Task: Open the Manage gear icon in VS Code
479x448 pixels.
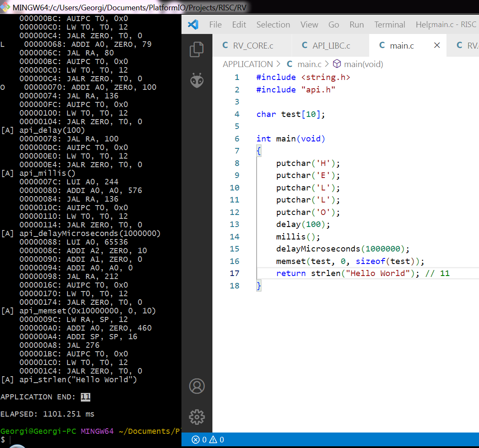Action: pyautogui.click(x=197, y=417)
